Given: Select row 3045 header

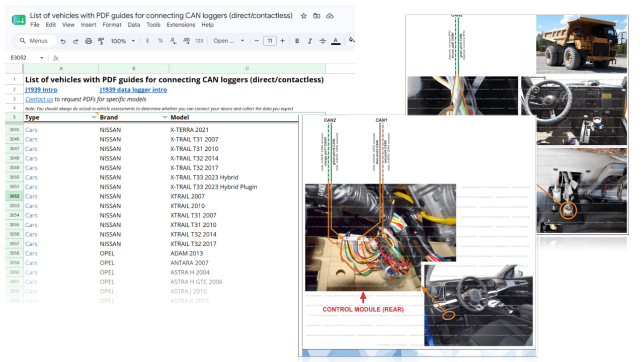Looking at the screenshot, I should [x=14, y=130].
